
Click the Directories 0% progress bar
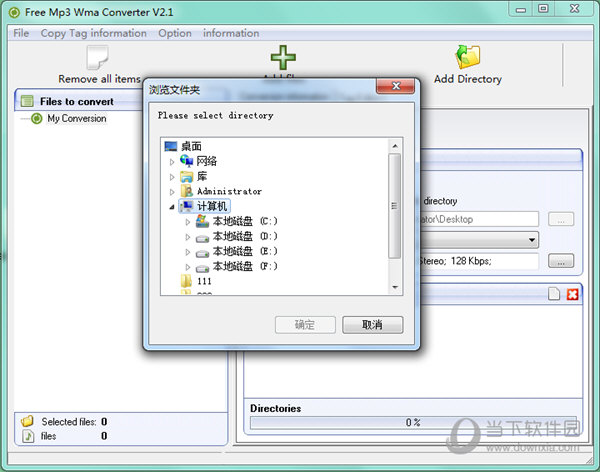coord(413,423)
